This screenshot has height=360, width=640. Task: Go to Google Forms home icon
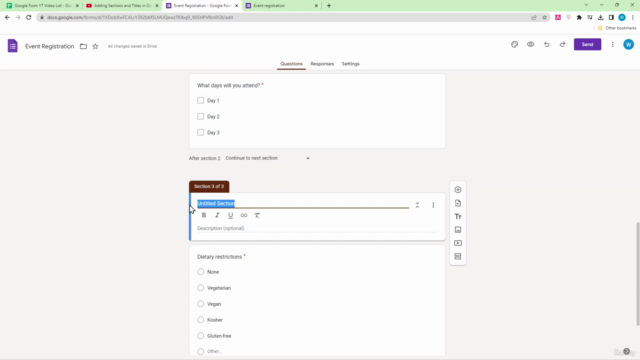[13, 46]
